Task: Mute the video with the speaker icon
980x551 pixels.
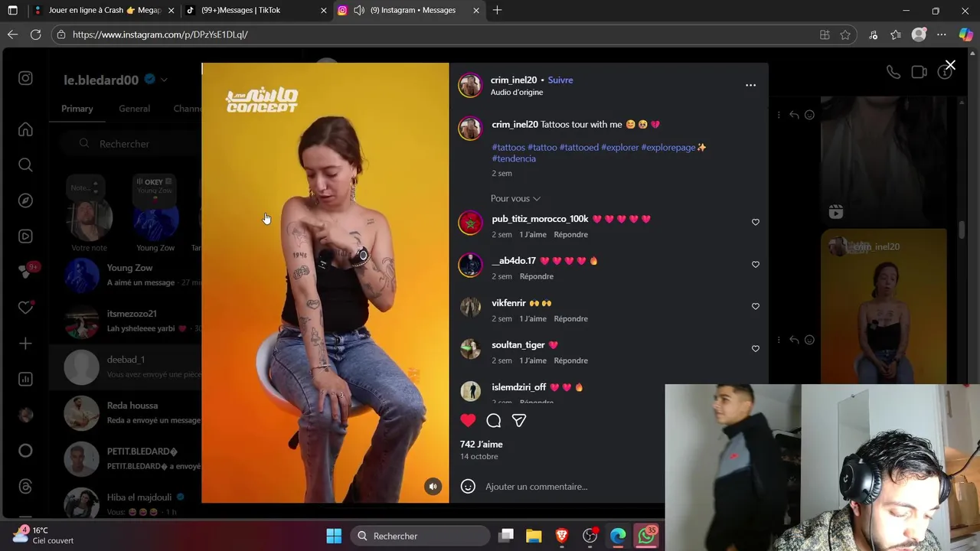Action: [433, 487]
